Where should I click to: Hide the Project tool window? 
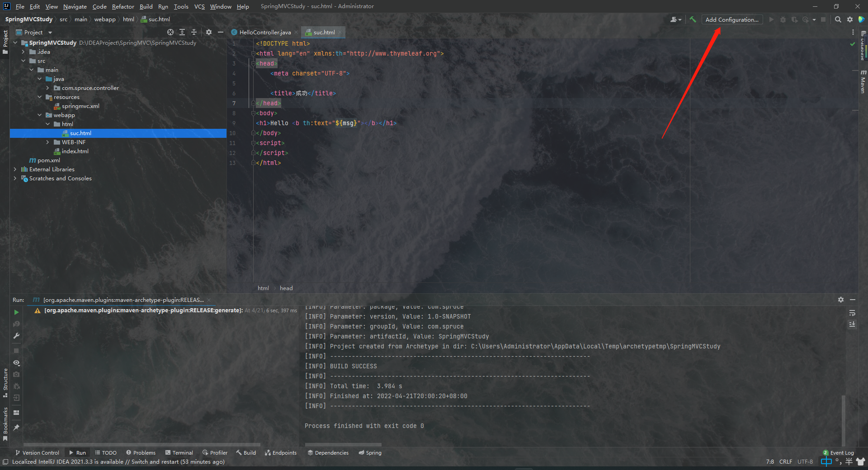221,32
